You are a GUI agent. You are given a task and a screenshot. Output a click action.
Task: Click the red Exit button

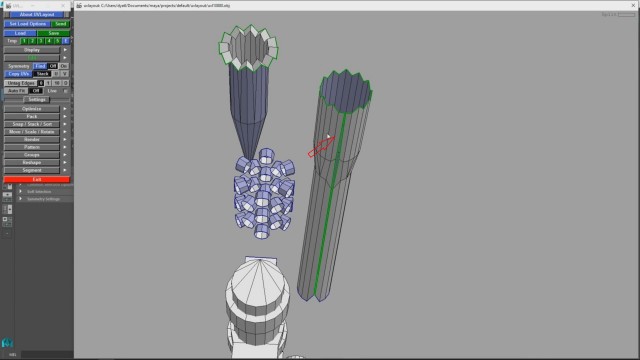pos(37,179)
